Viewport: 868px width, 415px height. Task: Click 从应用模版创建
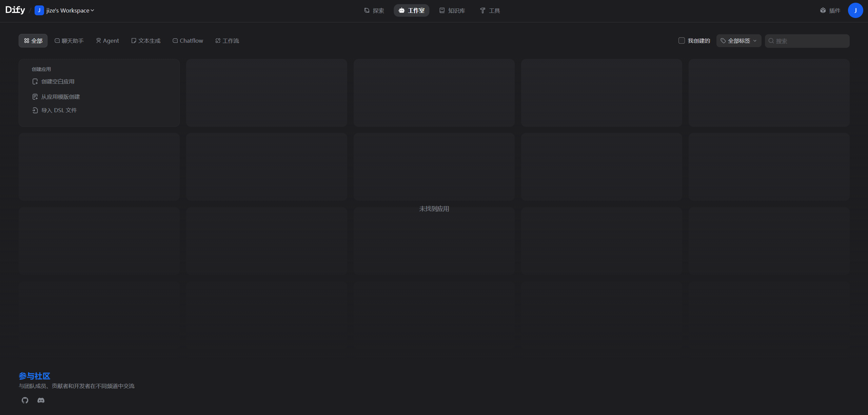coord(56,97)
